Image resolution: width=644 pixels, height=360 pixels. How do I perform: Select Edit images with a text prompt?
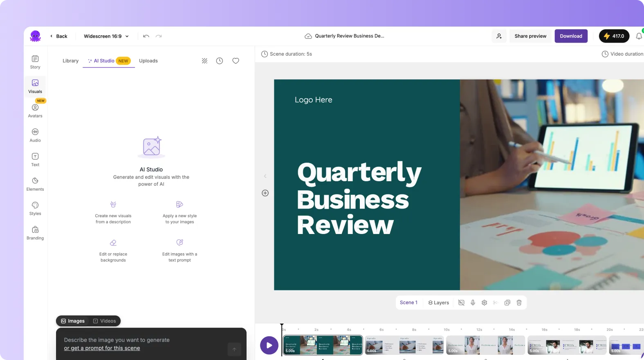(180, 251)
